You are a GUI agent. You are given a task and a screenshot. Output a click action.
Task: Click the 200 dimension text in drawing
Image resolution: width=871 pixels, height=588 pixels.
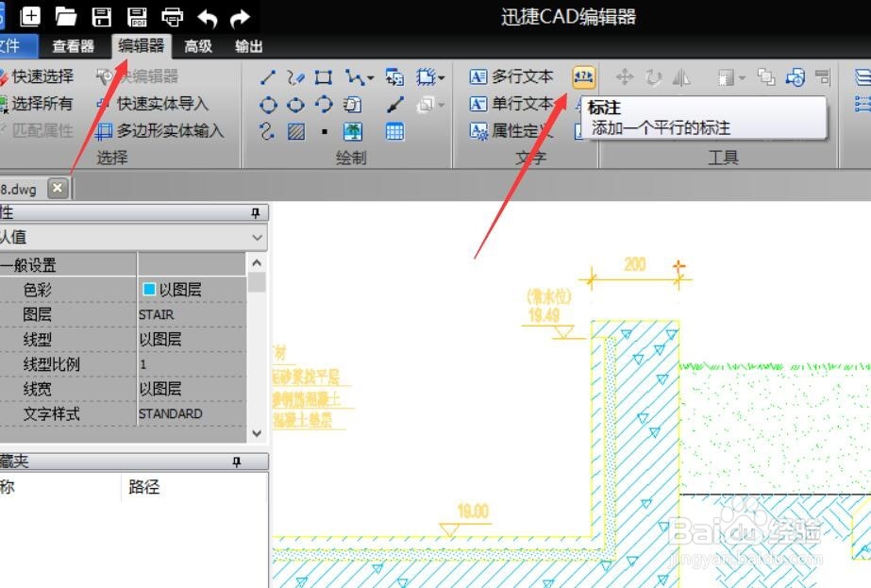(x=635, y=264)
